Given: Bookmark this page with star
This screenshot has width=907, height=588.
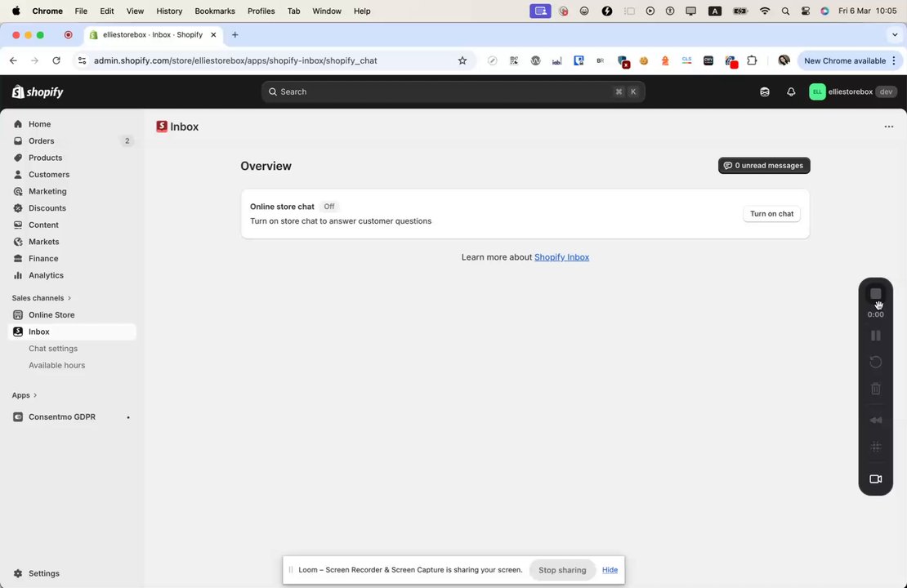Looking at the screenshot, I should 462,60.
